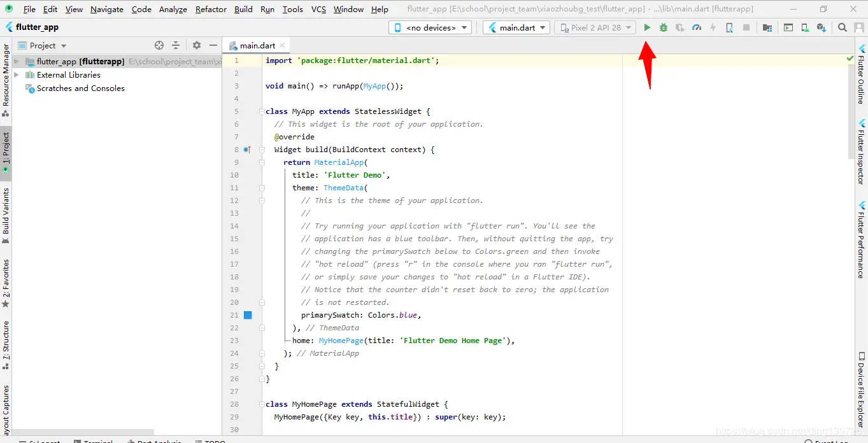Click the flutter_app breadcrumb in navigation bar
The height and width of the screenshot is (443, 868).
32,27
